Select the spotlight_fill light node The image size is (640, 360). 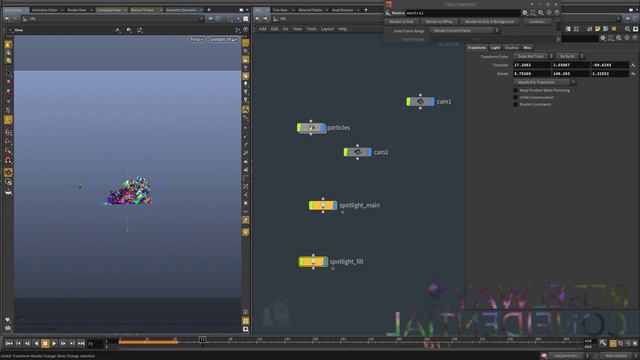pos(313,262)
